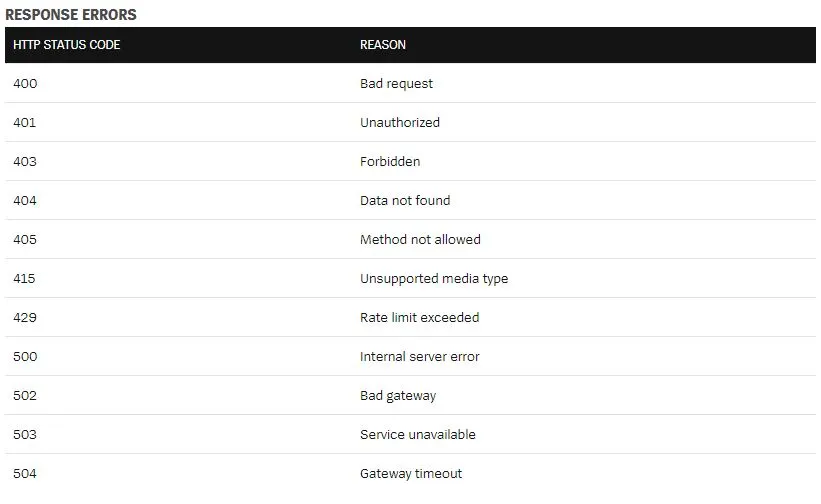
Task: Click the Bad request reason text
Action: (396, 84)
